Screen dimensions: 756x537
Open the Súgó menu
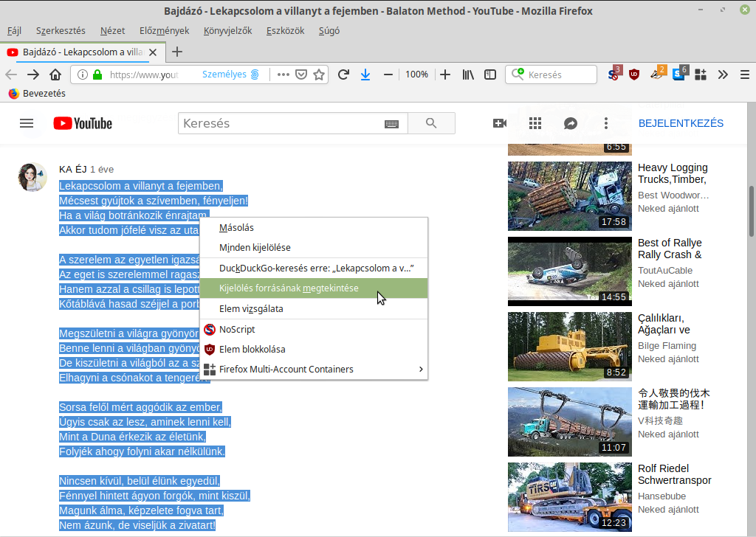(x=329, y=31)
